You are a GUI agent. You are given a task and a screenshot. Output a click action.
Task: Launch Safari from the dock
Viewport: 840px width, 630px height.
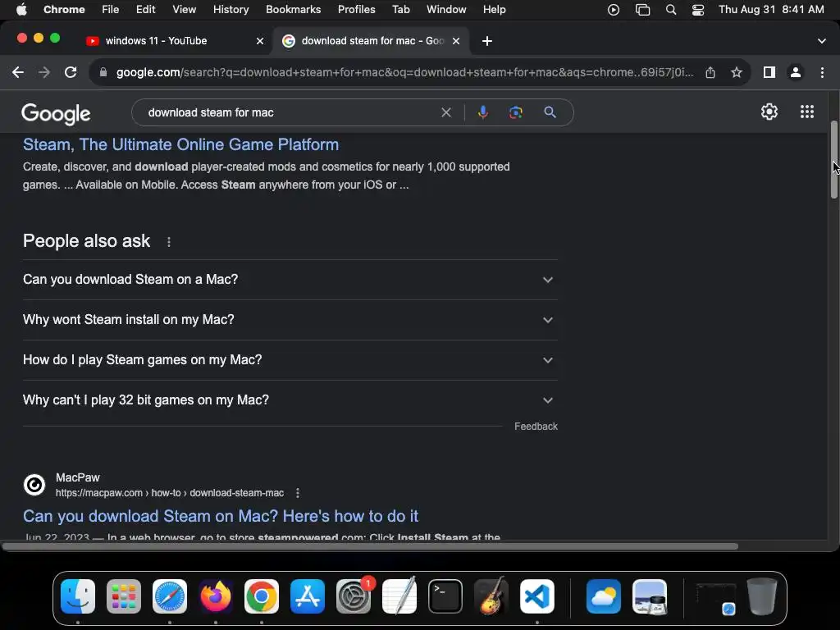(x=170, y=596)
